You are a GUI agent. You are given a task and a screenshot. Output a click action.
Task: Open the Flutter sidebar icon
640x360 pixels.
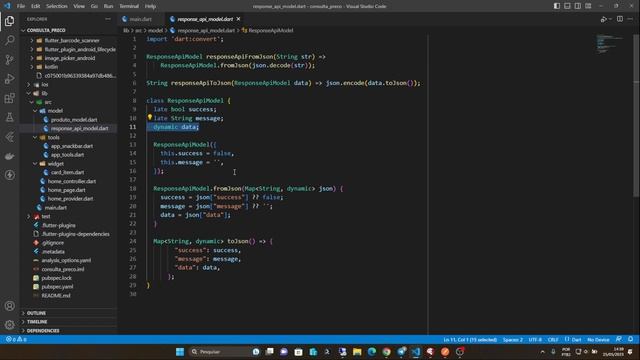(x=9, y=137)
